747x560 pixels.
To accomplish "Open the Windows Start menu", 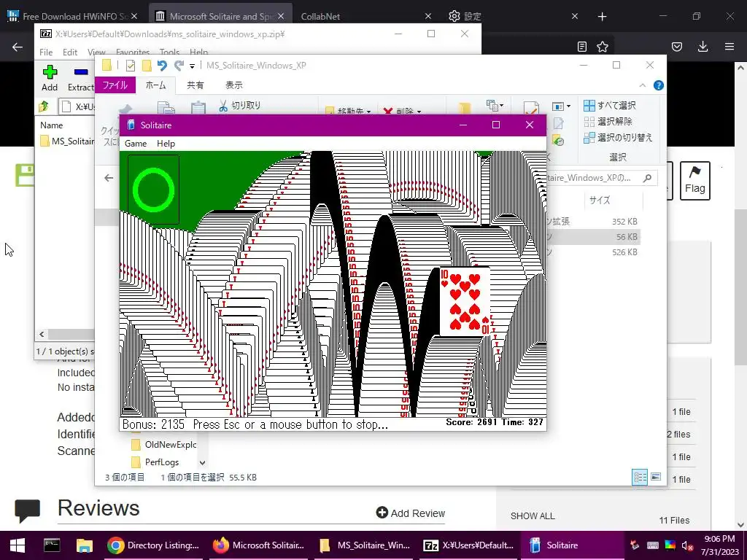I will coord(18,545).
